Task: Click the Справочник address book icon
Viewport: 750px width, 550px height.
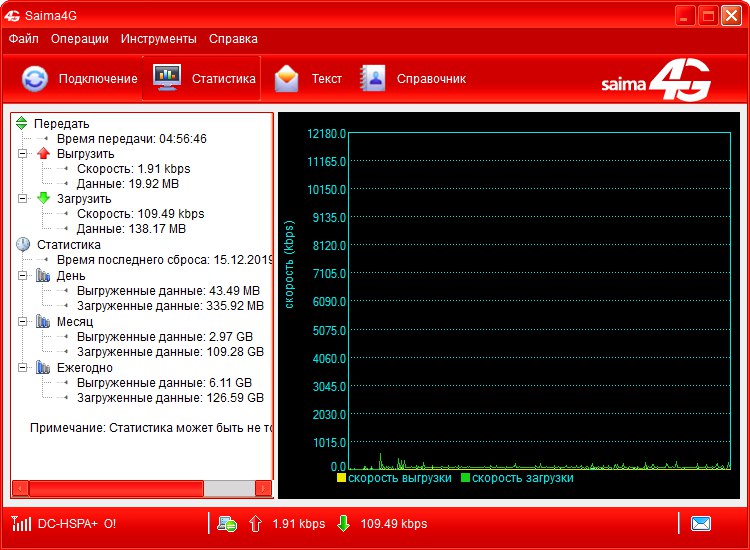Action: [373, 78]
